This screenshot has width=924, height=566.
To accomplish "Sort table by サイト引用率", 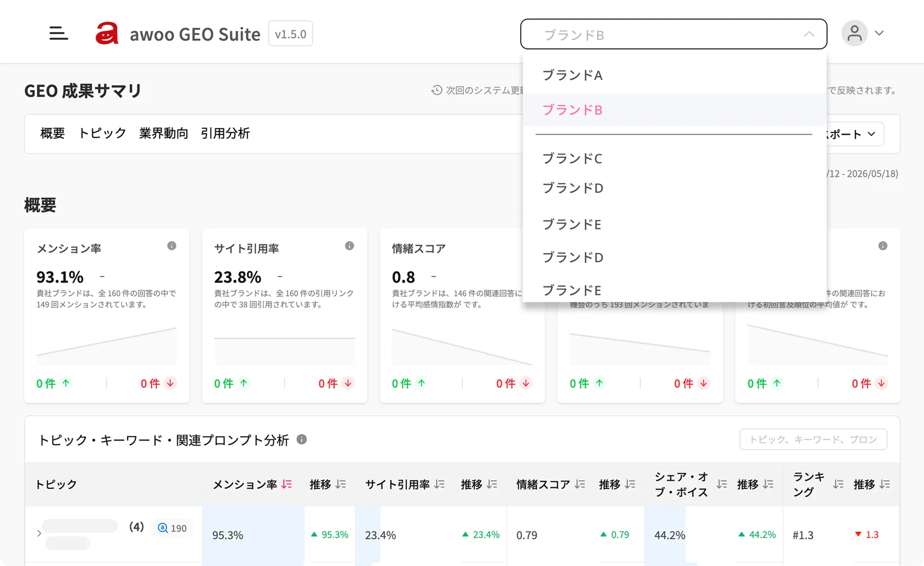I will (439, 484).
